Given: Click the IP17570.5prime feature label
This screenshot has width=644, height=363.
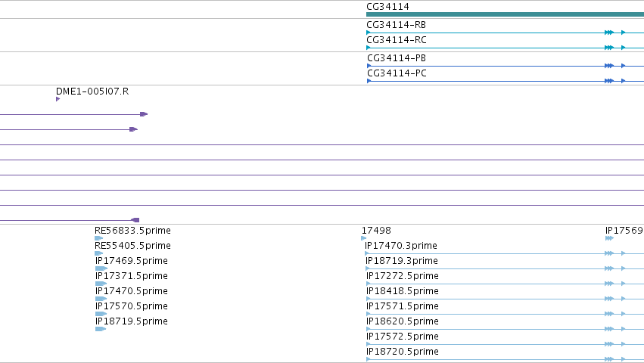Looking at the screenshot, I should pos(132,306).
